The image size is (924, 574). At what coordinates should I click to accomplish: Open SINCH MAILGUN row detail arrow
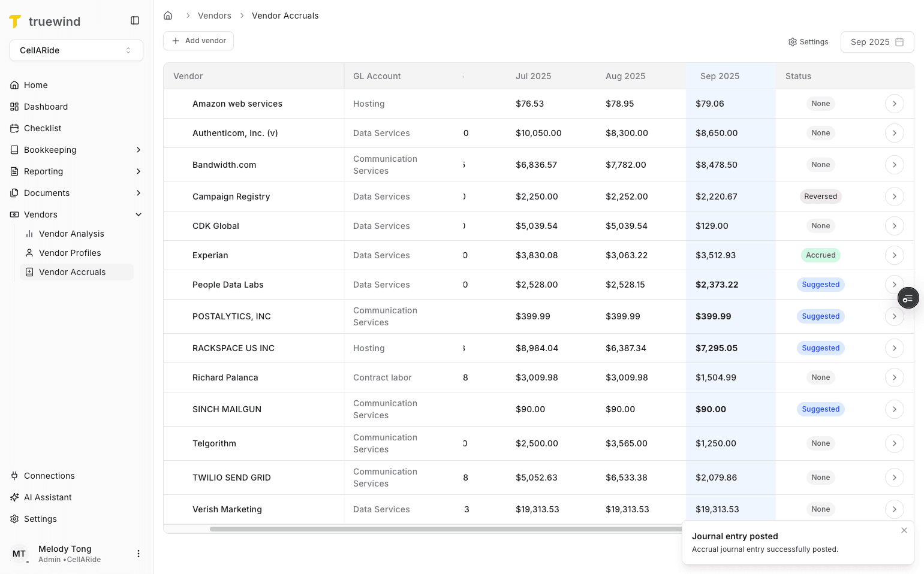point(894,409)
